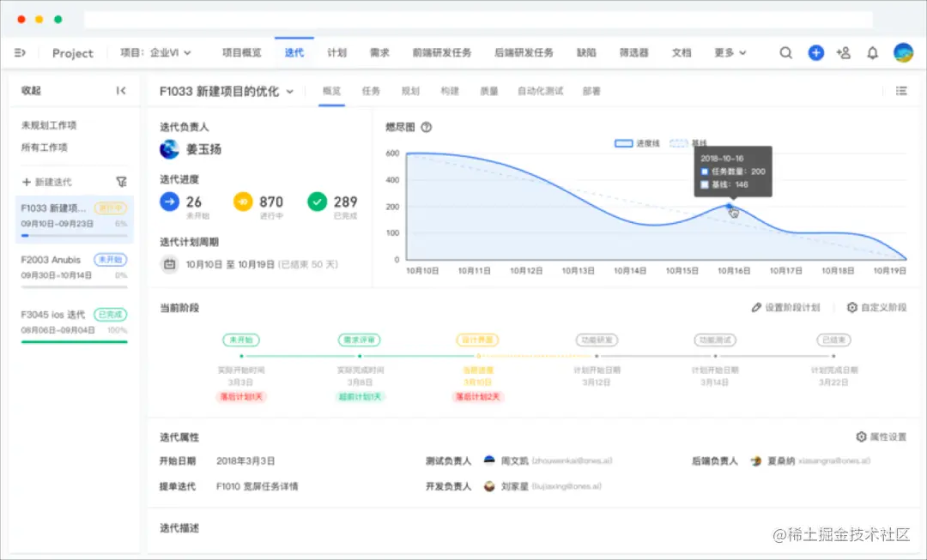Open the add member icon

click(844, 52)
